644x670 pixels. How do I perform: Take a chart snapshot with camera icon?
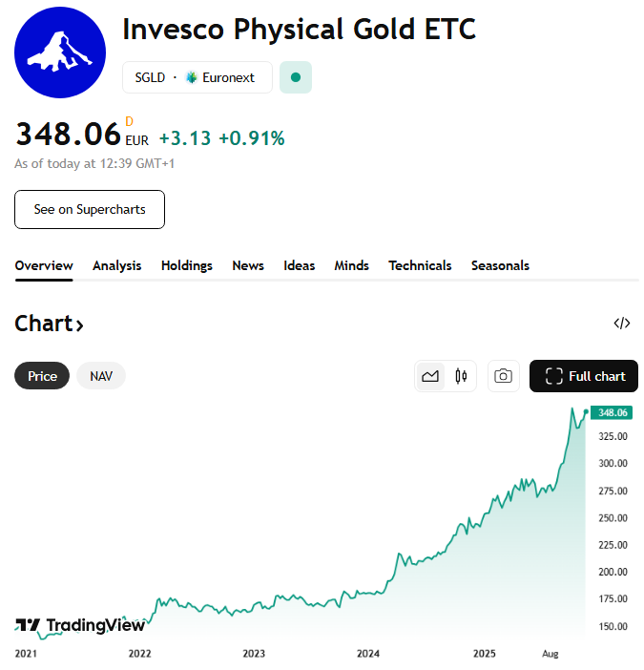(x=504, y=376)
